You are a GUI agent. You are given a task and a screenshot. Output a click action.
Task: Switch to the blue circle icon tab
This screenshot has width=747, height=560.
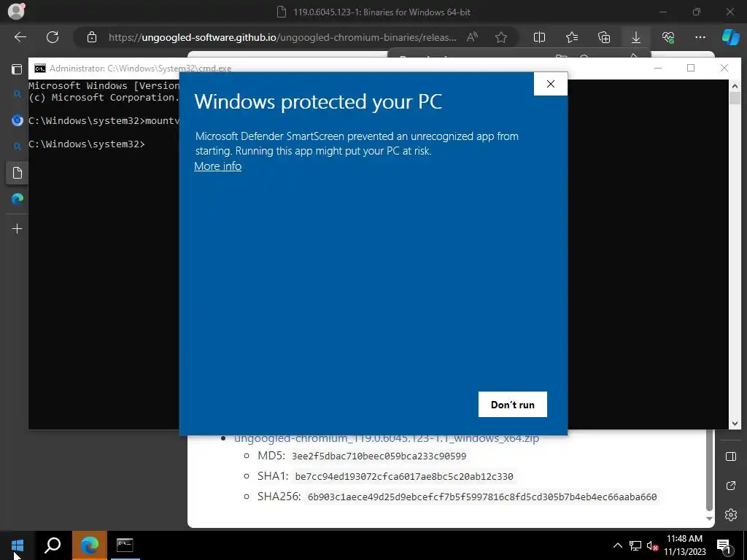pos(18,120)
